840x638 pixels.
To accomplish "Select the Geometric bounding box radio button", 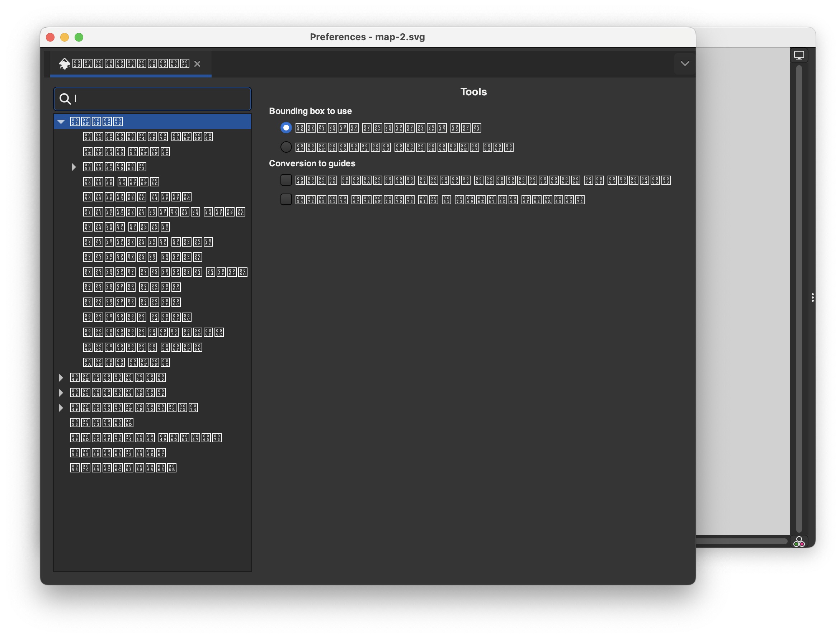I will tap(286, 147).
